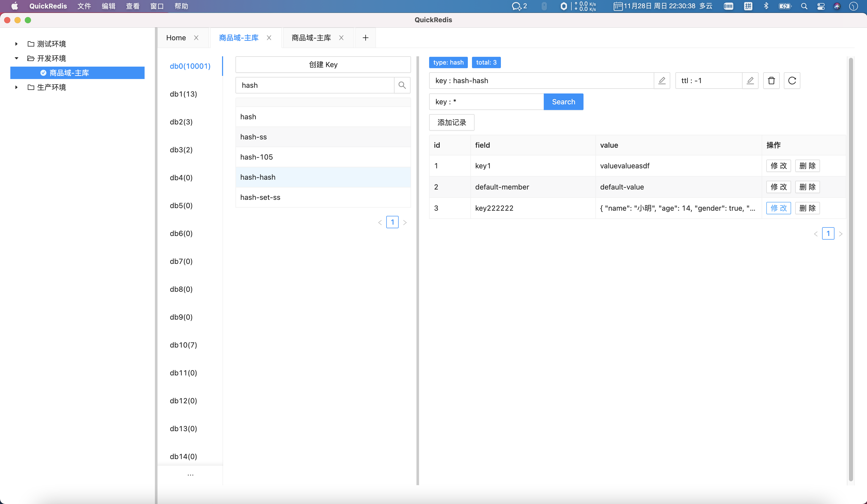The height and width of the screenshot is (504, 867).
Task: Click the plus icon to add tab
Action: 365,38
